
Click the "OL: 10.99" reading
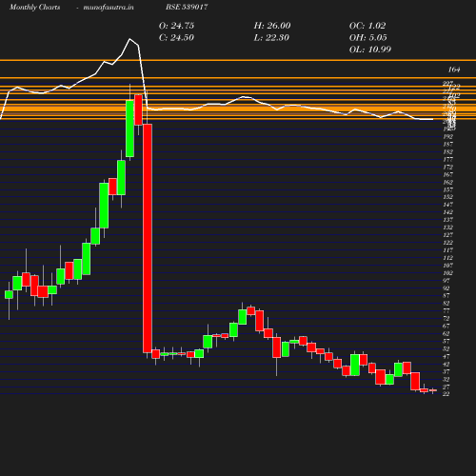370,50
